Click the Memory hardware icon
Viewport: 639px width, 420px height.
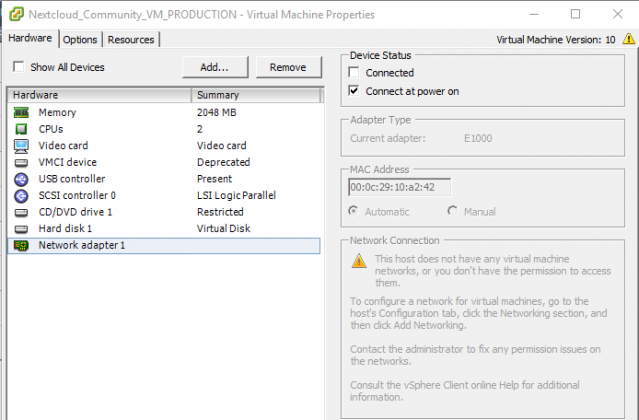[x=21, y=112]
